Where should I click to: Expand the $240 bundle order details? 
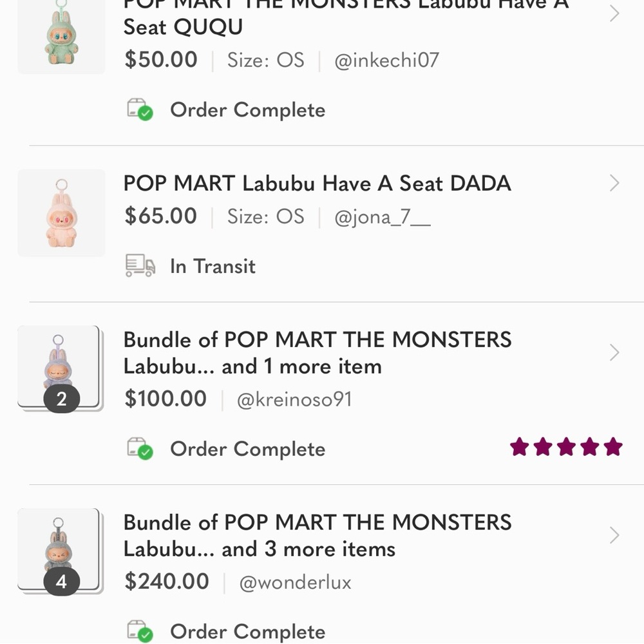[x=612, y=535]
